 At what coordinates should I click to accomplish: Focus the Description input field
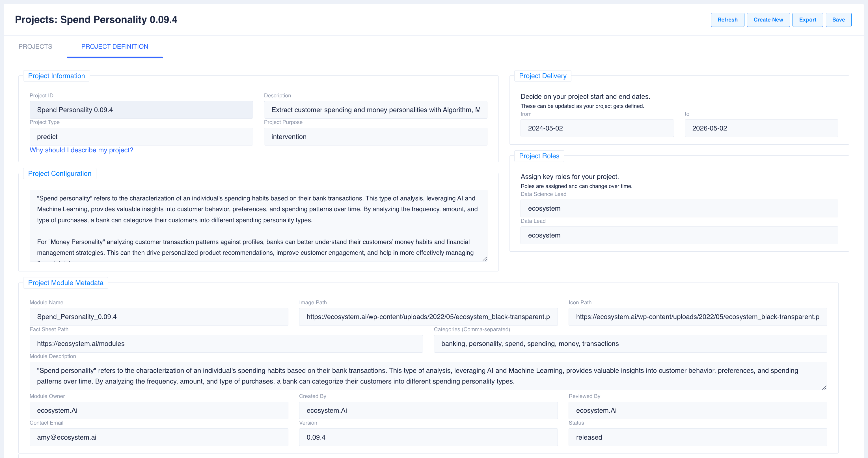point(375,110)
